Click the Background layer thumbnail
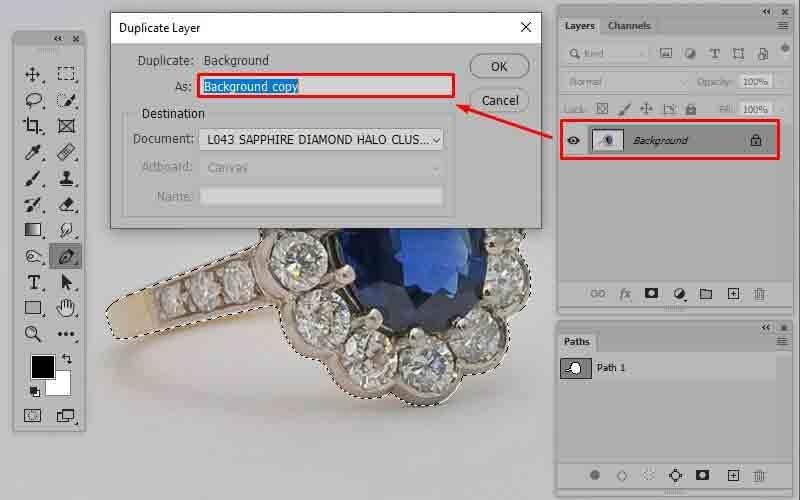Viewport: 800px width, 500px height. click(607, 140)
